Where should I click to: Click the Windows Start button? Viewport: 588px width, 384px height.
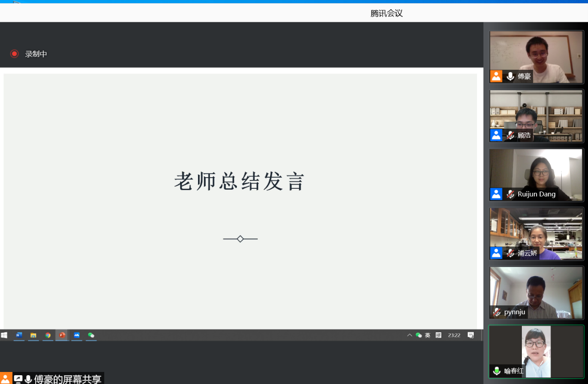(4, 335)
